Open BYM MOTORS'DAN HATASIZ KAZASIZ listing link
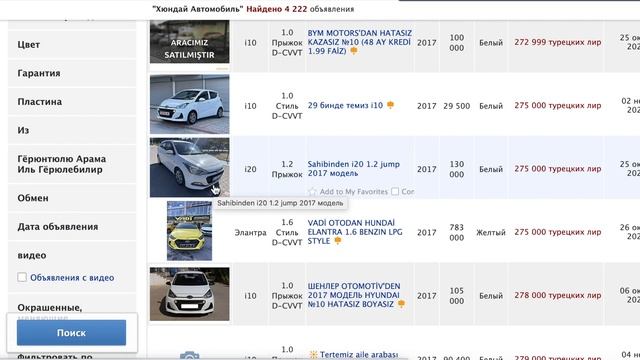640x360 pixels. coord(360,42)
